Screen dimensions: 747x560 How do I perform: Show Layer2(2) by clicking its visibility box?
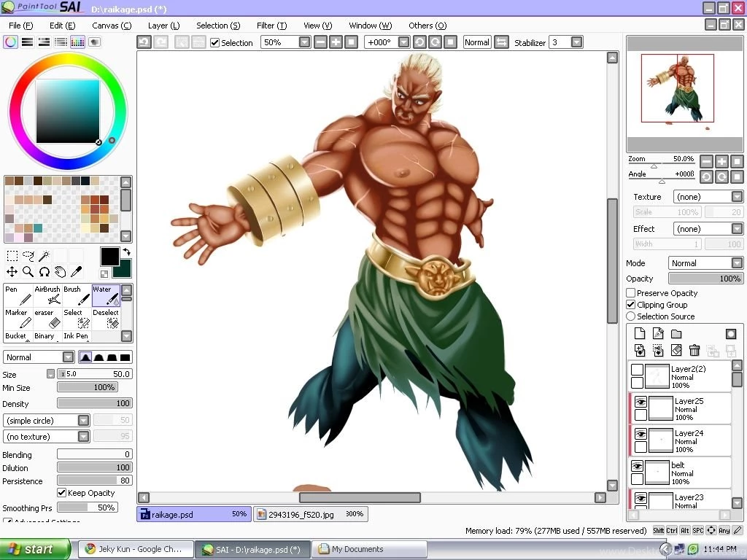tap(637, 370)
